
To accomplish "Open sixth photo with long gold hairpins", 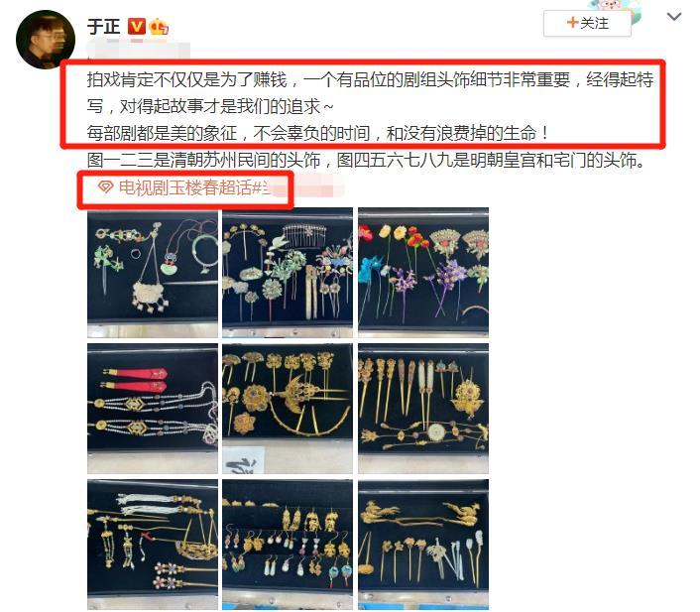I will (423, 409).
